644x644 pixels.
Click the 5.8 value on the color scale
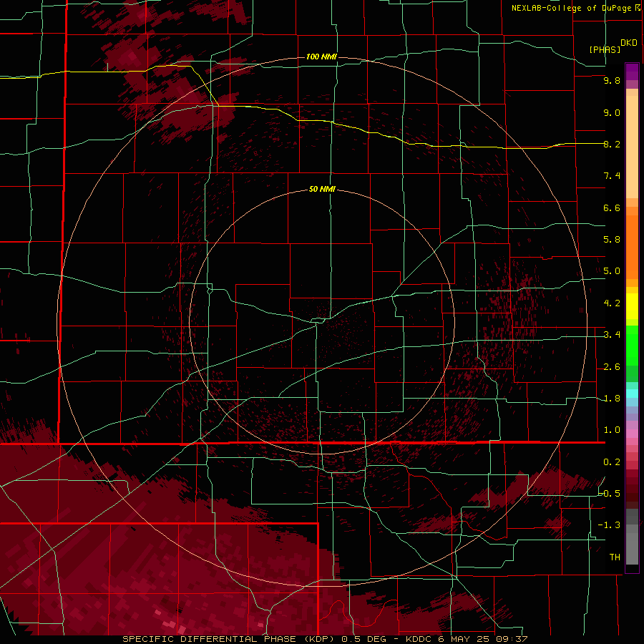612,240
